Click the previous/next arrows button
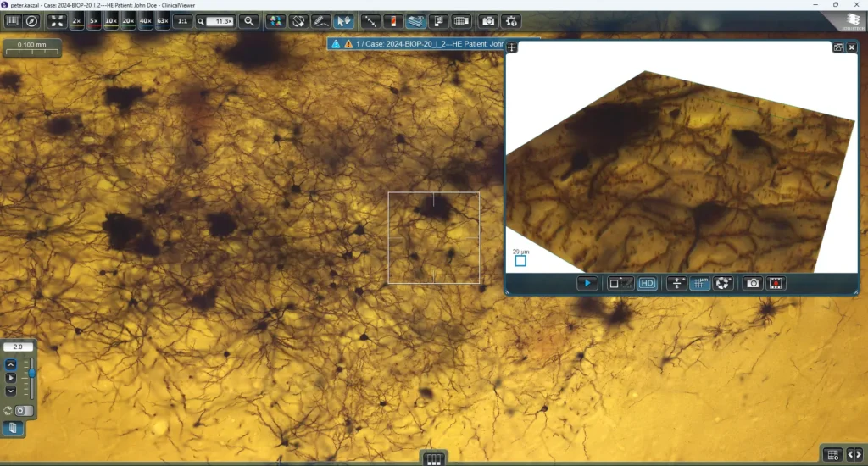Viewport: 868px width, 466px height. (x=854, y=455)
